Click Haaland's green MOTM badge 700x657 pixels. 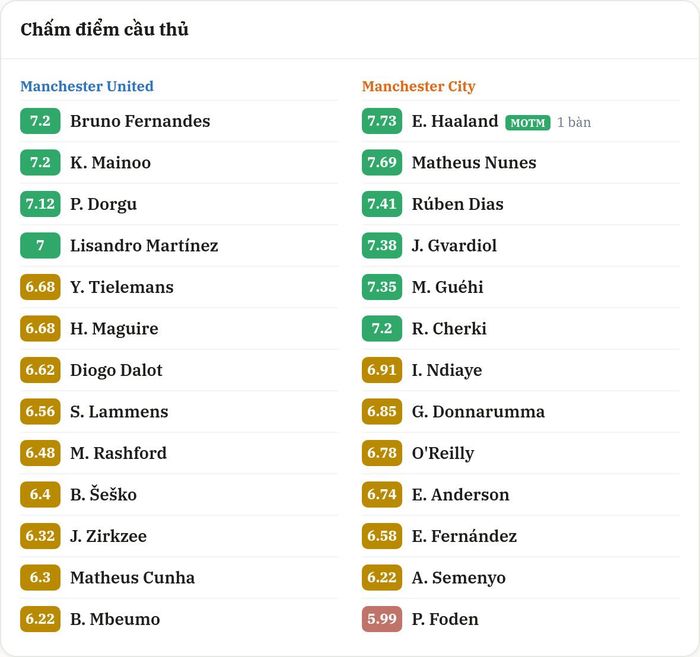(x=528, y=122)
